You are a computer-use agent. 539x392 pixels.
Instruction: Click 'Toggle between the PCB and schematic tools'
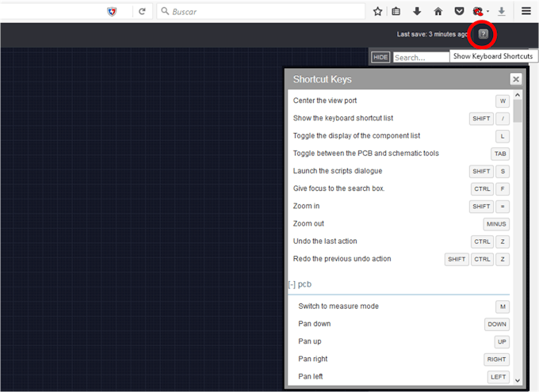366,153
